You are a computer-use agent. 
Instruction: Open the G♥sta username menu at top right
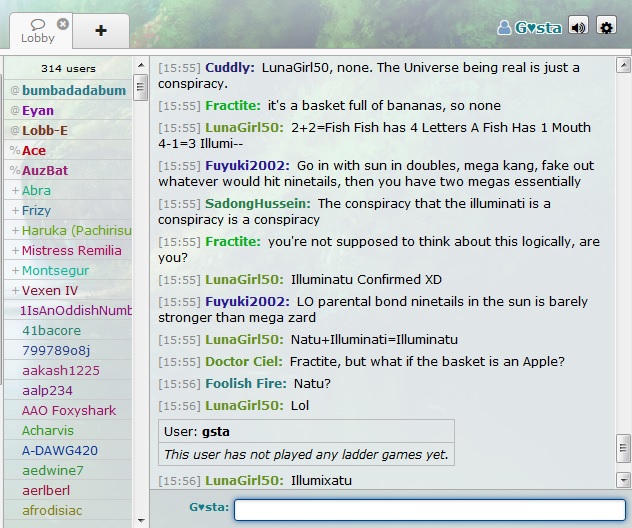(538, 28)
